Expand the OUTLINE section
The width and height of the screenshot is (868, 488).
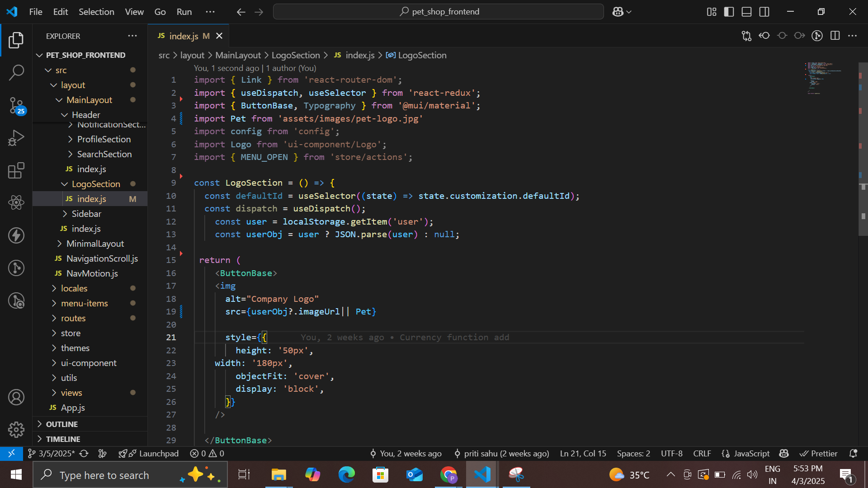pos(62,424)
